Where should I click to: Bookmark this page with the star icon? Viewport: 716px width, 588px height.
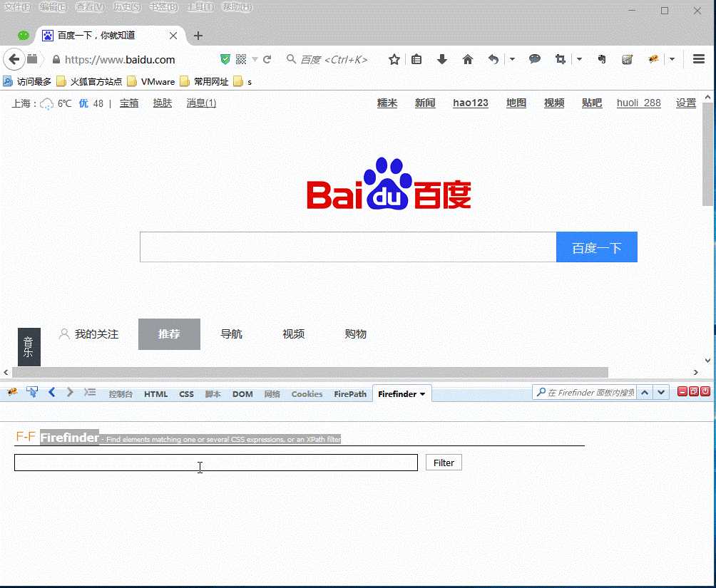394,59
